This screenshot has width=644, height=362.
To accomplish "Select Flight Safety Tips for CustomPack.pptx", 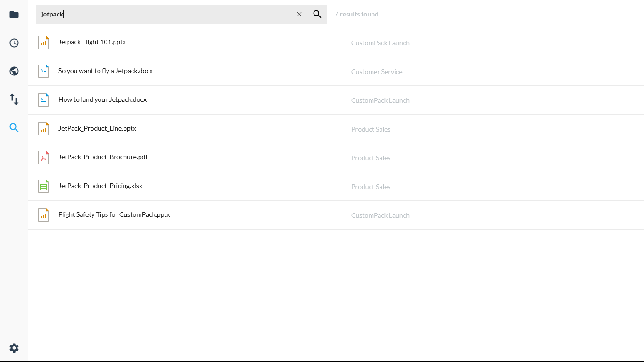I will 114,214.
